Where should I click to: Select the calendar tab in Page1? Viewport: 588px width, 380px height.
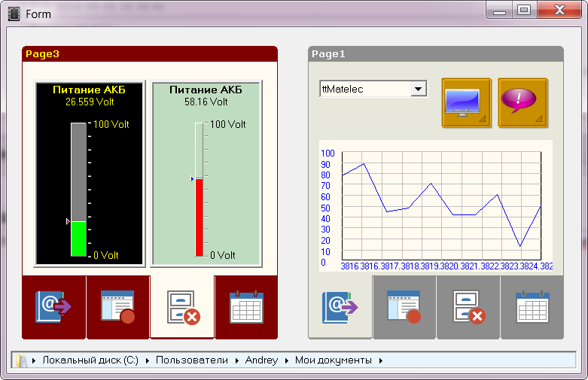click(x=532, y=307)
